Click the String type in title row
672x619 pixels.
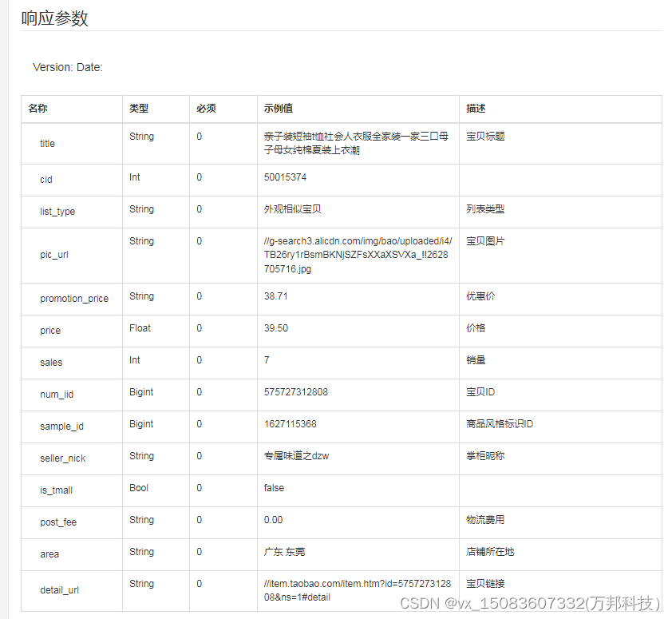coord(141,137)
